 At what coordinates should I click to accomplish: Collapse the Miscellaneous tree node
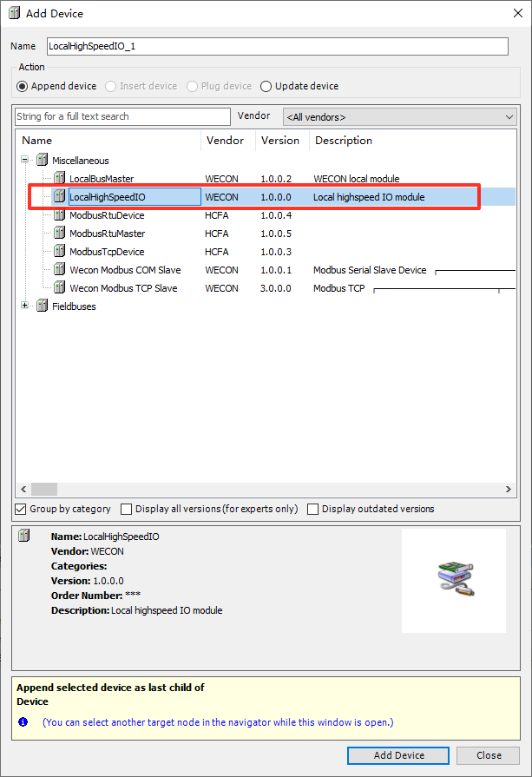click(x=26, y=161)
